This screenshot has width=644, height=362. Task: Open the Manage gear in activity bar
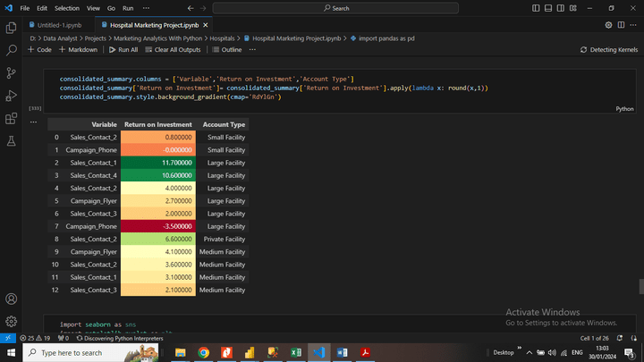[11, 322]
